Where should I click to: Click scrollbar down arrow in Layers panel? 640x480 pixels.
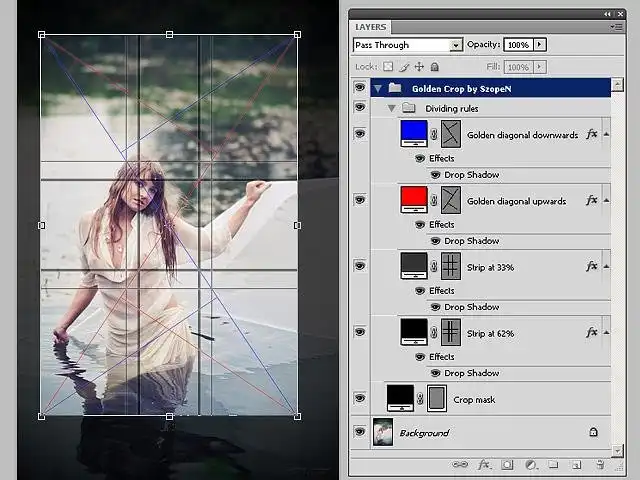coord(617,451)
